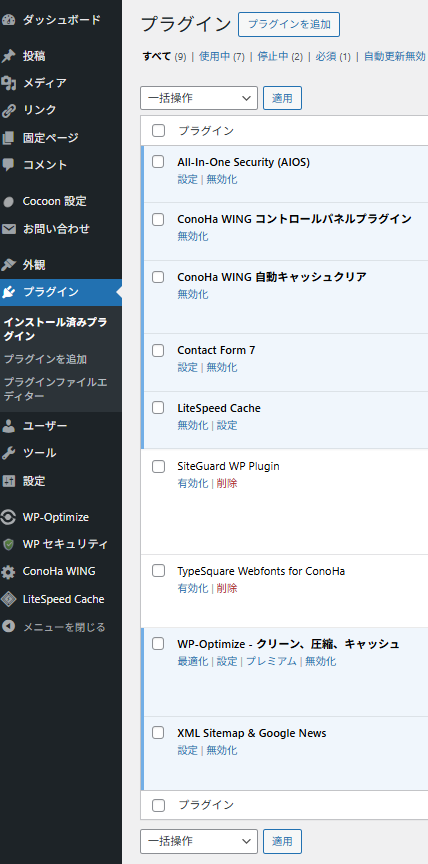Screen dimensions: 428x864
Task: Click the green shield icon beside WP セキュリティ
Action: pyautogui.click(x=8, y=544)
